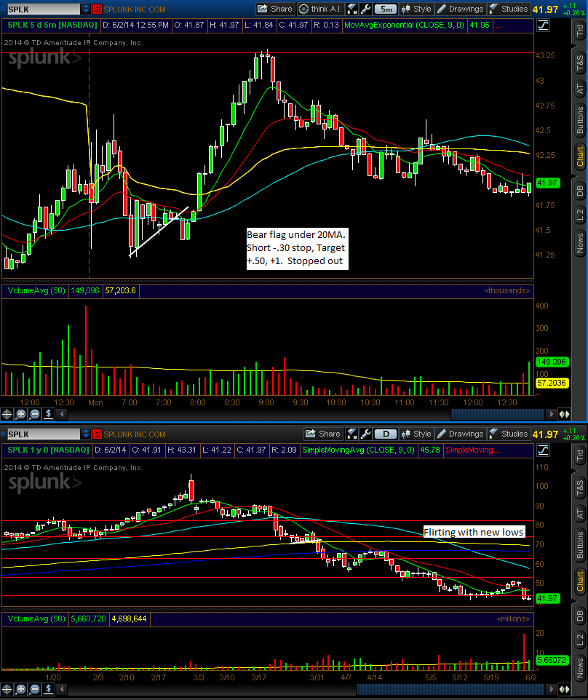Open the Drawings menu on upper chart

click(461, 9)
